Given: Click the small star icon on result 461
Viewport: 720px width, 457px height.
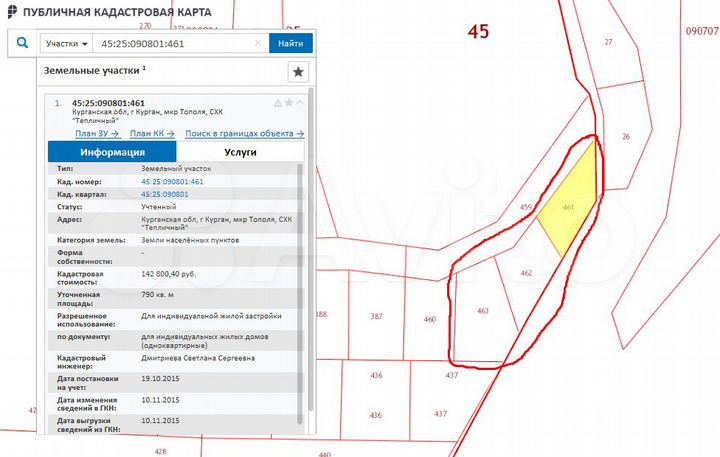Looking at the screenshot, I should (x=289, y=102).
